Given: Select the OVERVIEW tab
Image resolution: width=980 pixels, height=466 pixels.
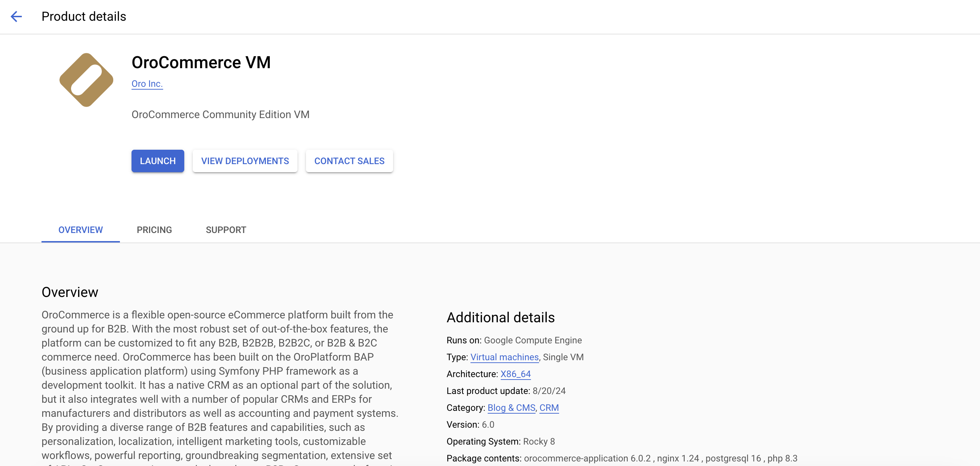Looking at the screenshot, I should (80, 229).
